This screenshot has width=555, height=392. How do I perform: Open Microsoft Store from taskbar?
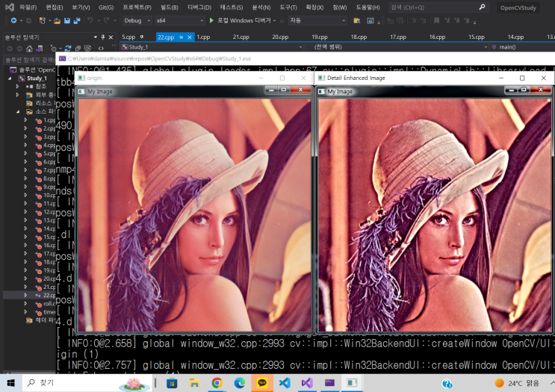172,383
